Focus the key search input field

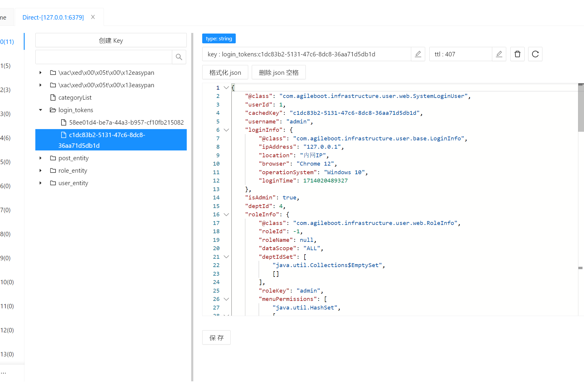(x=104, y=57)
